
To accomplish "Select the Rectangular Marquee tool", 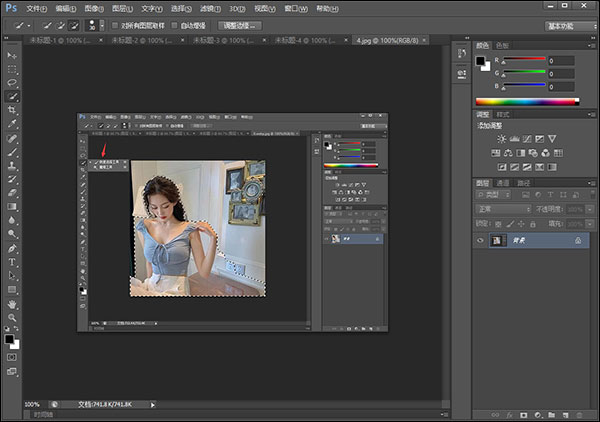I will point(12,69).
